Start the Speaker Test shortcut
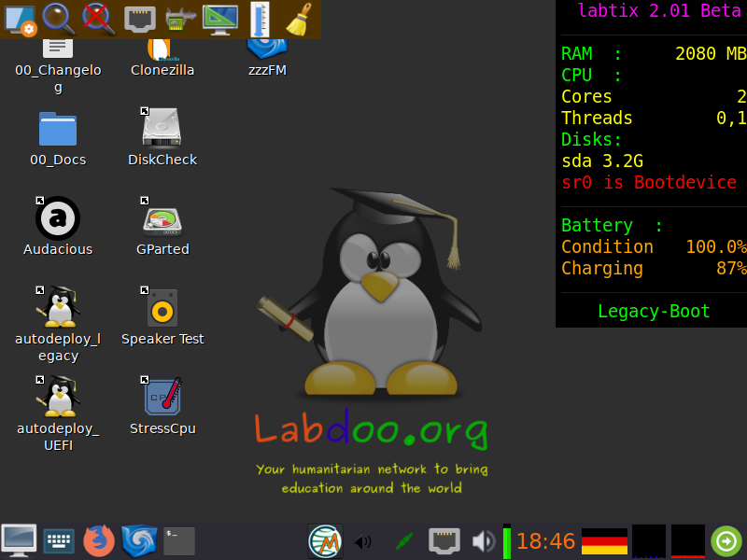This screenshot has height=560, width=747. click(x=162, y=316)
